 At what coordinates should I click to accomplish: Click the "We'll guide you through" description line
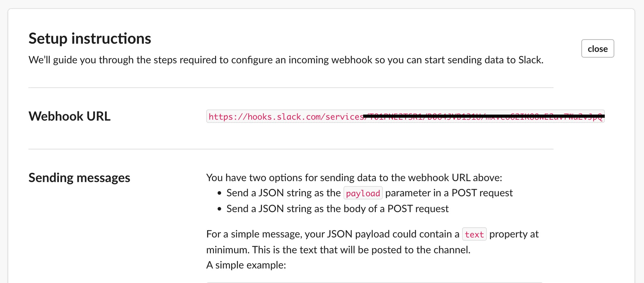pyautogui.click(x=286, y=60)
